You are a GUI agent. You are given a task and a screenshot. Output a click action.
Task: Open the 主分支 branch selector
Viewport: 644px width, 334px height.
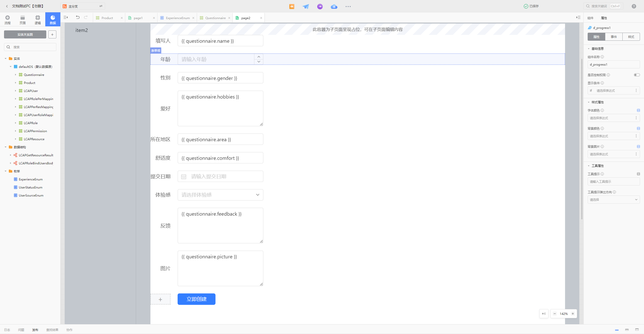pos(83,6)
